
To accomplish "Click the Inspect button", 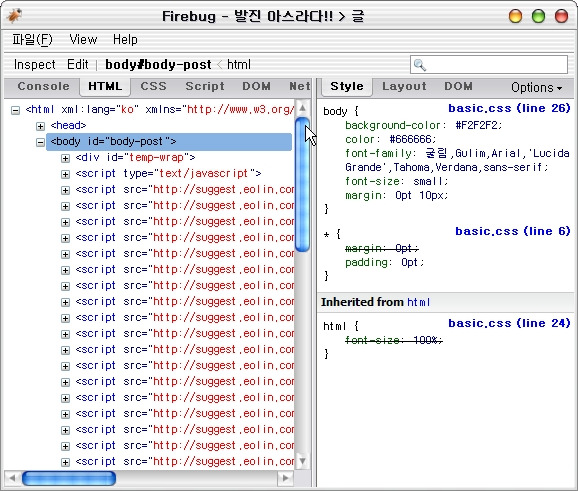I will coord(35,65).
